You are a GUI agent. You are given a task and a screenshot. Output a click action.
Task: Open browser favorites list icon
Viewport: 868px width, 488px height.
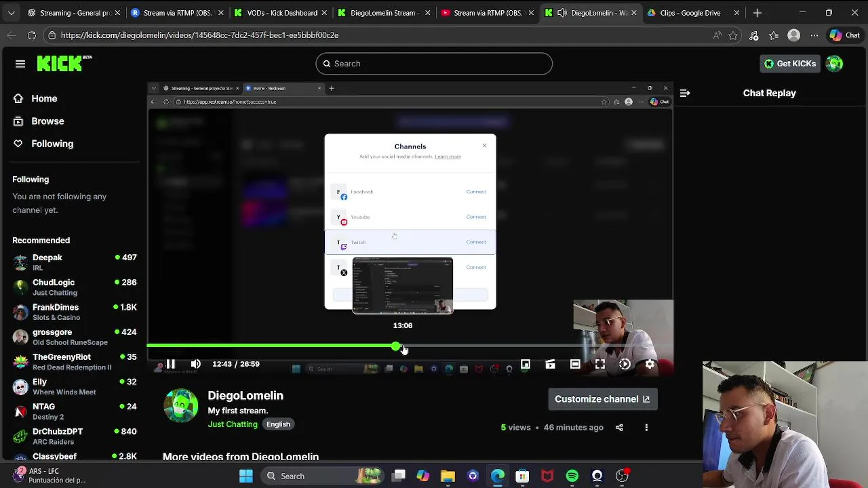click(x=774, y=35)
